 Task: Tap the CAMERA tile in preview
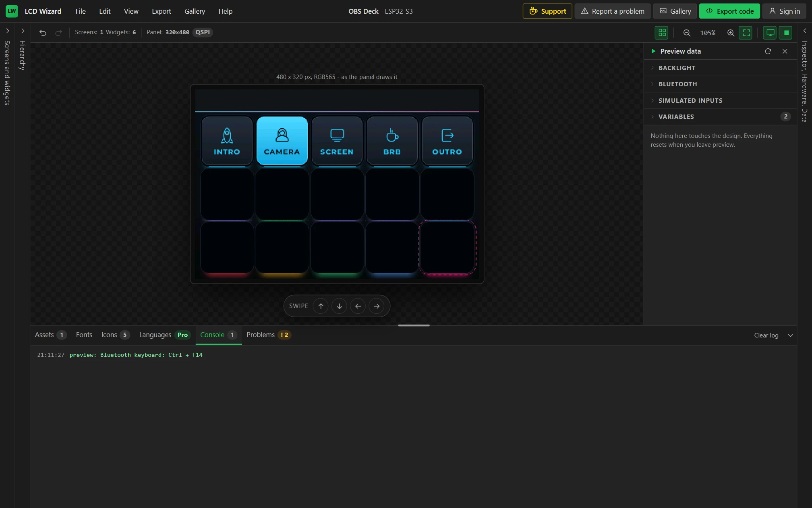282,141
